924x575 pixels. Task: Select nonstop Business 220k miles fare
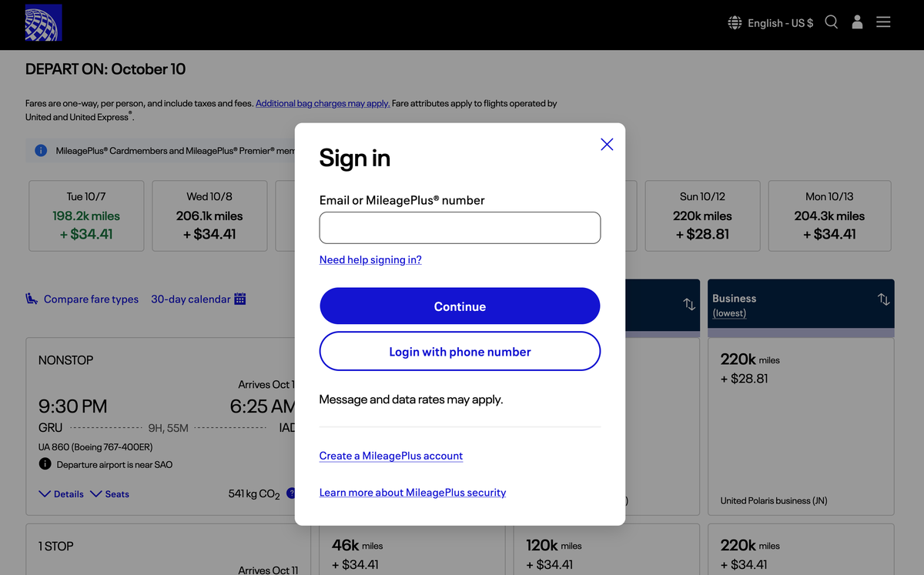coord(801,426)
